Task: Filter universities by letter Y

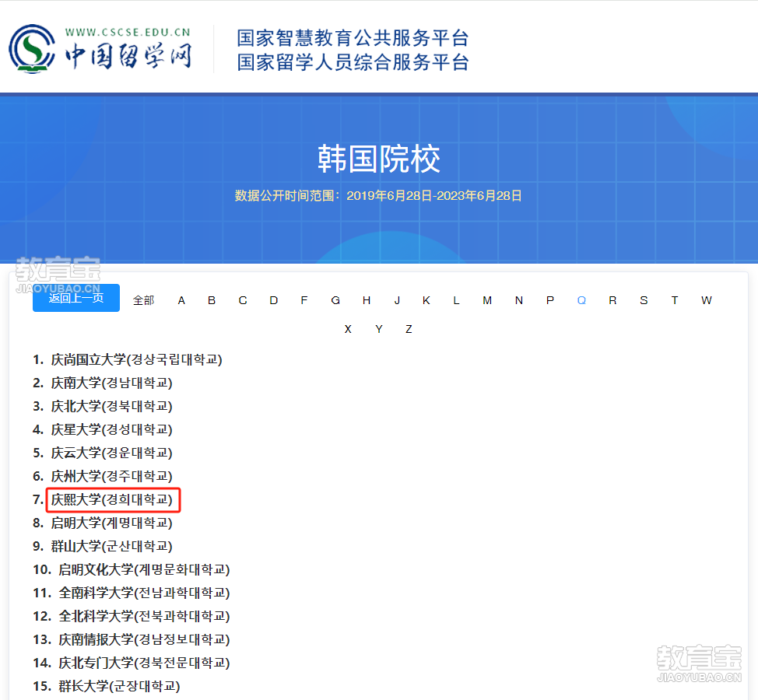Action: tap(379, 330)
